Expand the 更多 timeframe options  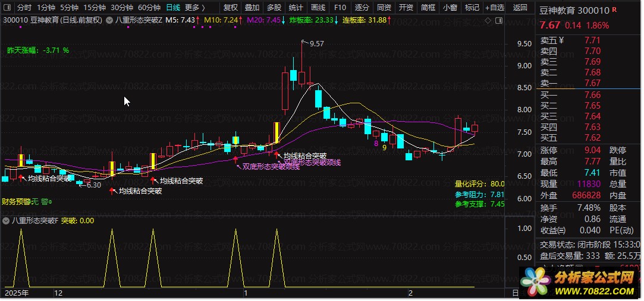(x=194, y=8)
